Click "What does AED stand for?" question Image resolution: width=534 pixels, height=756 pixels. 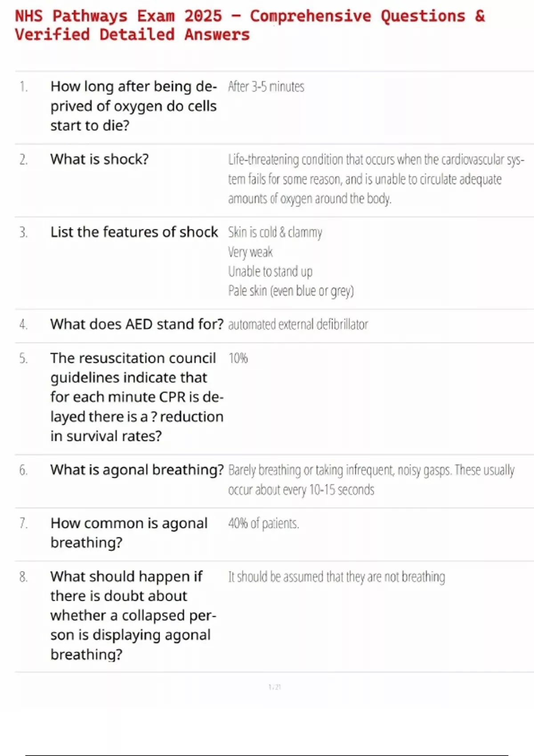[x=137, y=324]
